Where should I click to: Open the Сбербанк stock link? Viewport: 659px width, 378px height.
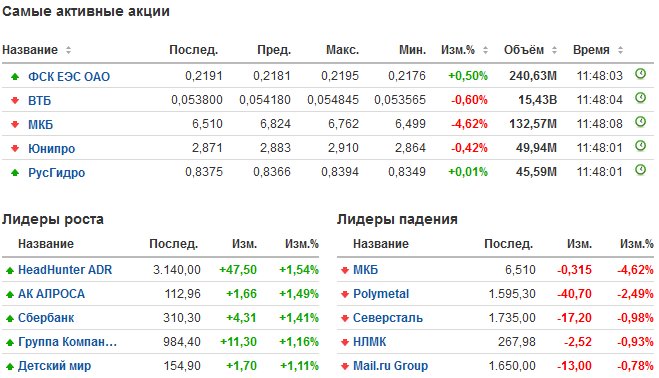pos(46,318)
